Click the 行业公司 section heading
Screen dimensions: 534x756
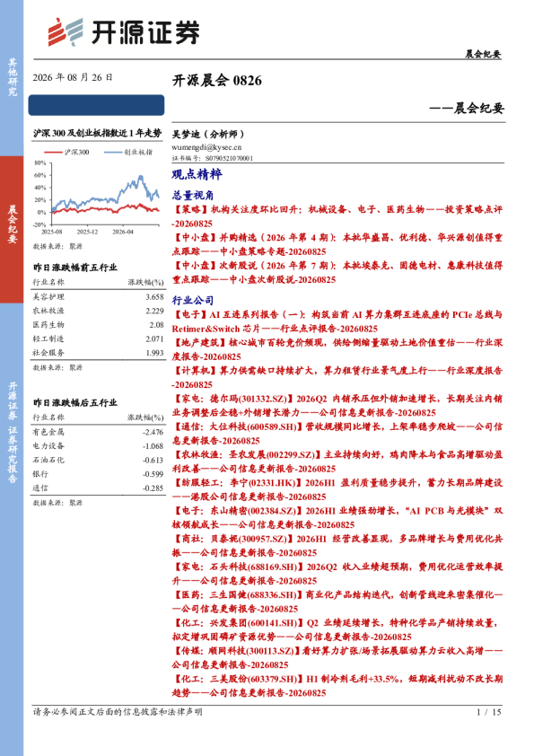[193, 300]
